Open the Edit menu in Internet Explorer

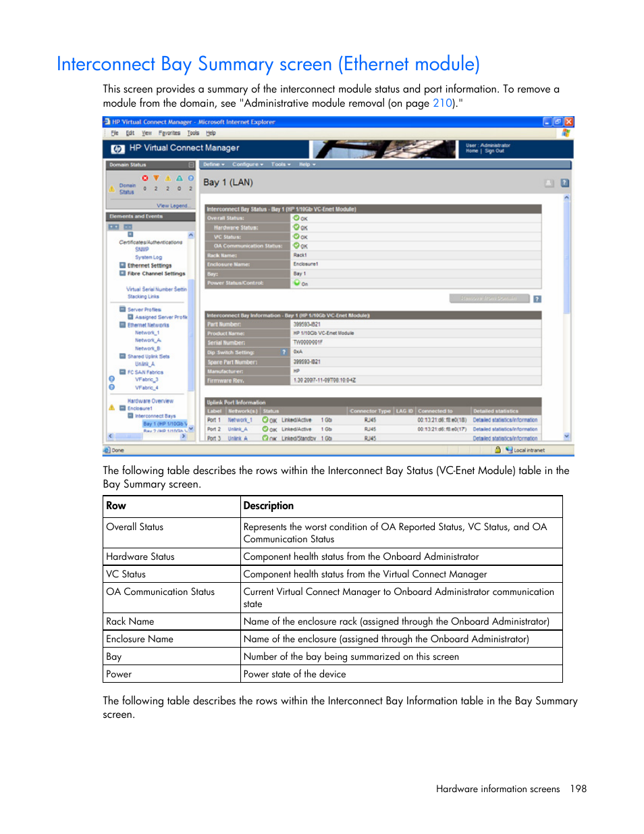pyautogui.click(x=130, y=133)
